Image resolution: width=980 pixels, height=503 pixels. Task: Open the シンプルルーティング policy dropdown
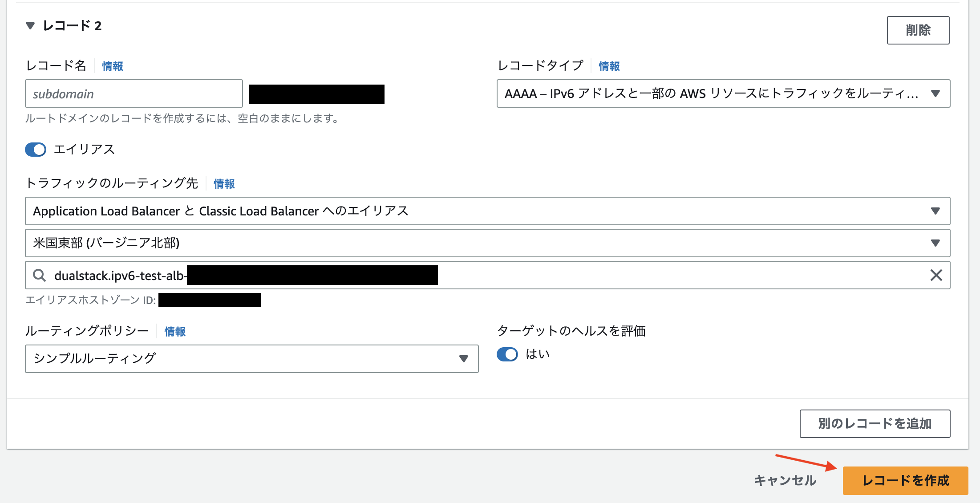click(x=252, y=359)
